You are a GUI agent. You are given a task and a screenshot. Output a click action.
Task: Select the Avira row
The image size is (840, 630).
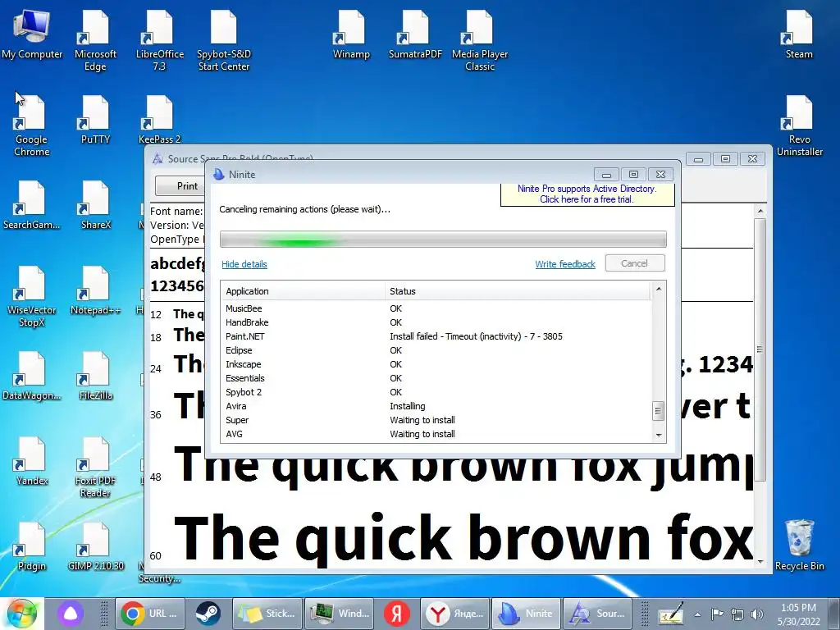click(x=436, y=406)
